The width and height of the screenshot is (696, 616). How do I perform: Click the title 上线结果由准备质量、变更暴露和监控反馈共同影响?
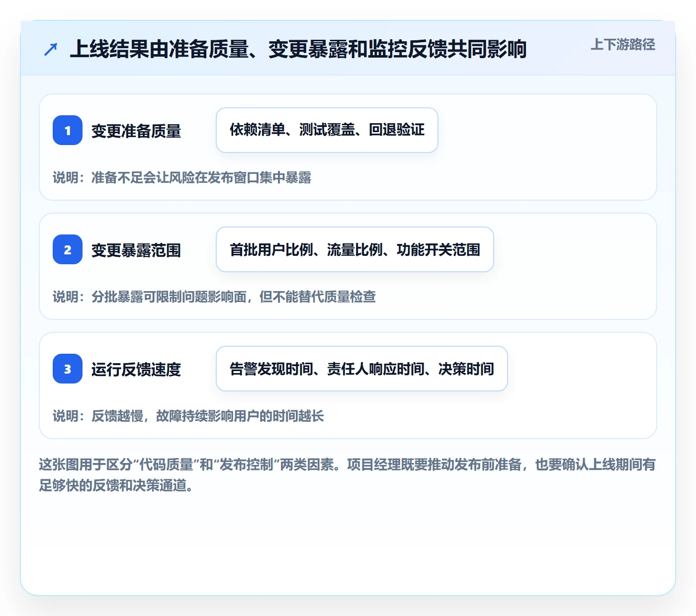(x=298, y=49)
